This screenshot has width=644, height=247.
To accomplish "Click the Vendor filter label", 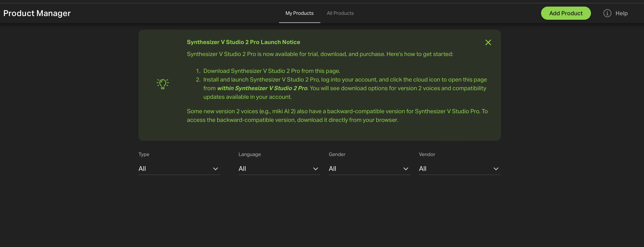I will (x=427, y=154).
